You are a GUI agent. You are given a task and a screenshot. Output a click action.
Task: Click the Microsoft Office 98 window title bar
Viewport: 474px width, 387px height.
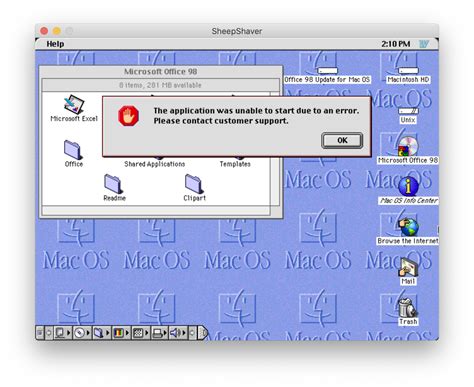[161, 72]
